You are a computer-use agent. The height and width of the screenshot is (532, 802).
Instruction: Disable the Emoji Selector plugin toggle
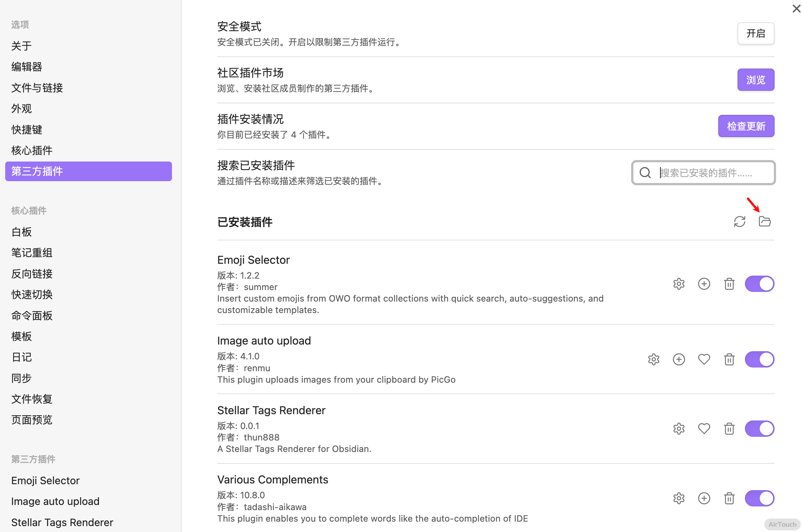759,284
